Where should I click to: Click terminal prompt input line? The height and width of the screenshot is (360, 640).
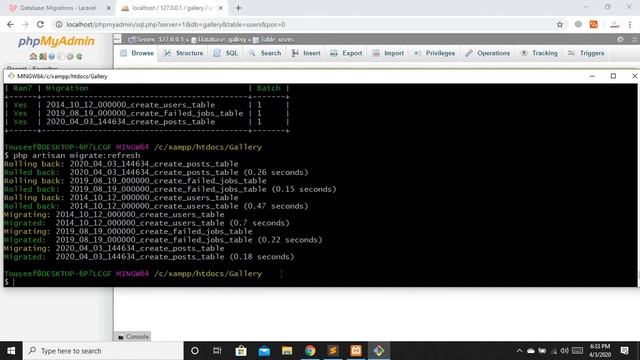[x=320, y=282]
